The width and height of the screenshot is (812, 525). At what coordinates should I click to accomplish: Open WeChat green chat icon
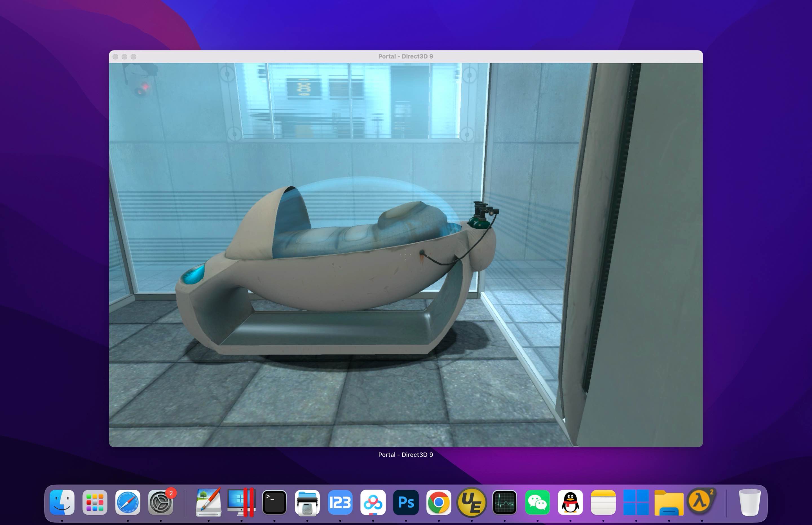[537, 502]
